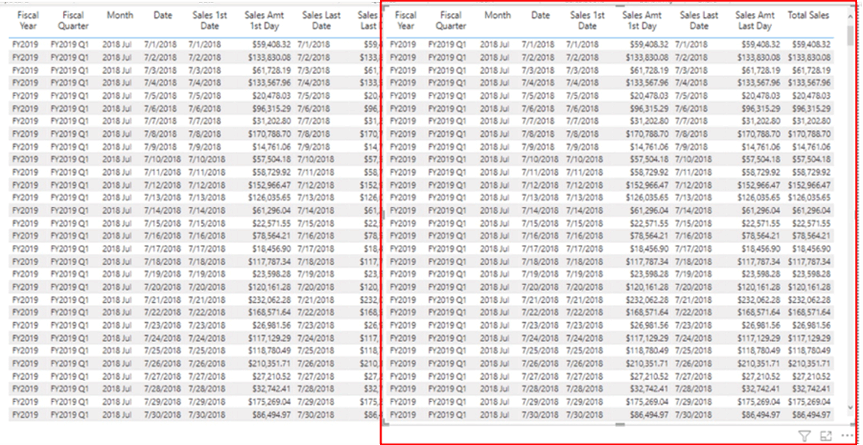
Task: Sort right table by Total Sales header
Action: [x=809, y=15]
